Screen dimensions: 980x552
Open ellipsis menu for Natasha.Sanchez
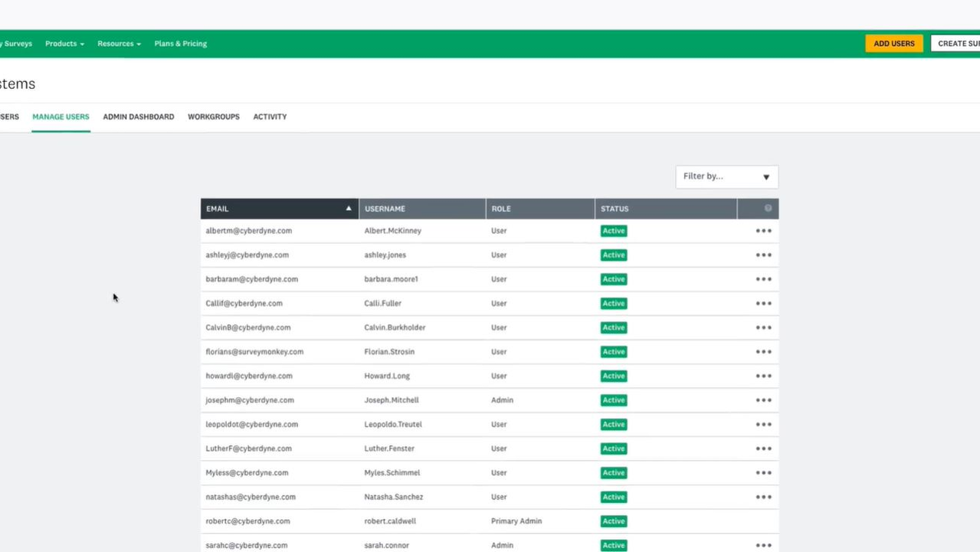coord(763,497)
